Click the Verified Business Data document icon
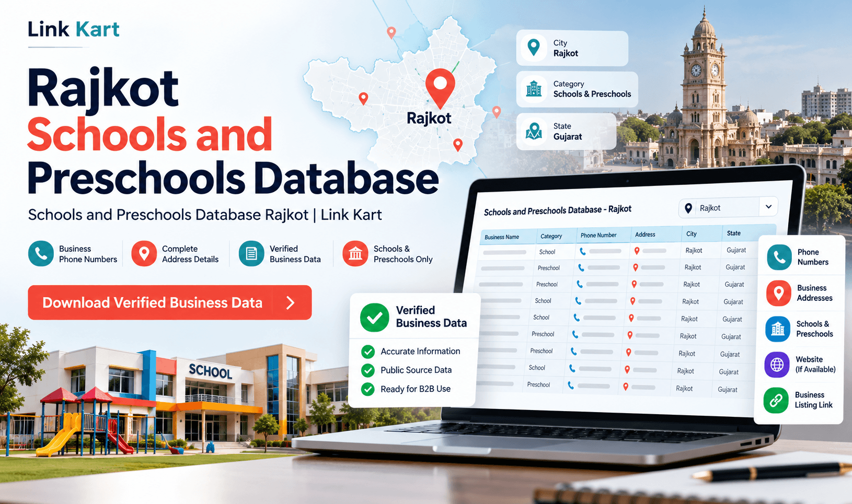 (x=251, y=254)
